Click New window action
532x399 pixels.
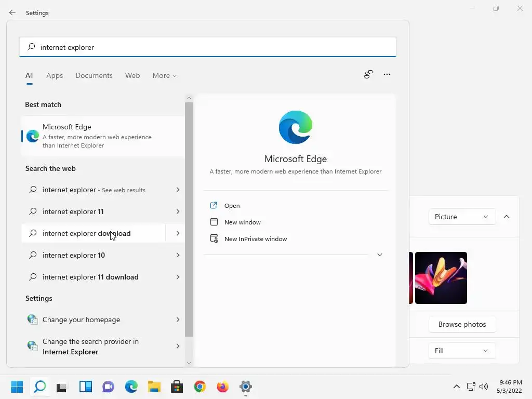click(x=243, y=222)
